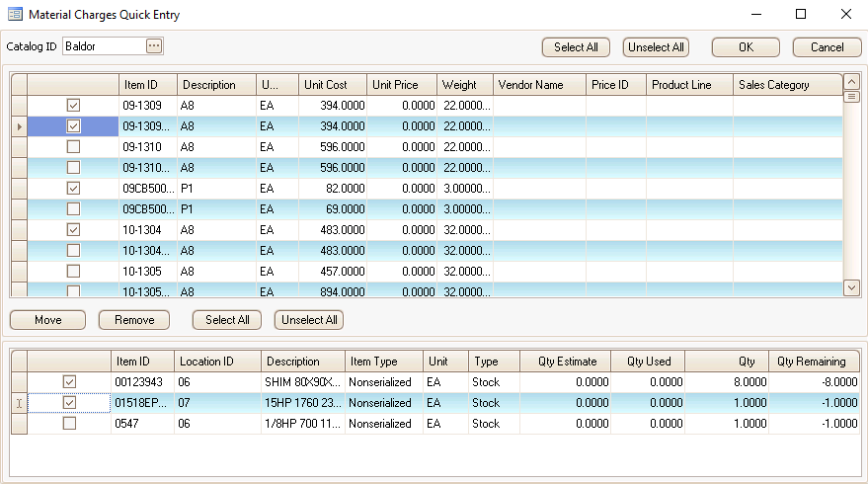Viewport: 868px width, 484px height.
Task: Click the Item Type column header
Action: (383, 362)
